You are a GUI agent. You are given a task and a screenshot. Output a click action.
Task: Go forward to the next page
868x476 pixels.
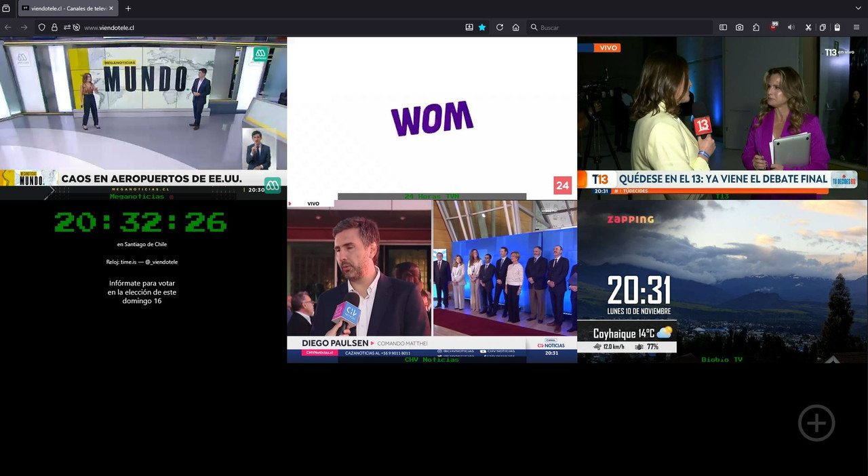(24, 27)
